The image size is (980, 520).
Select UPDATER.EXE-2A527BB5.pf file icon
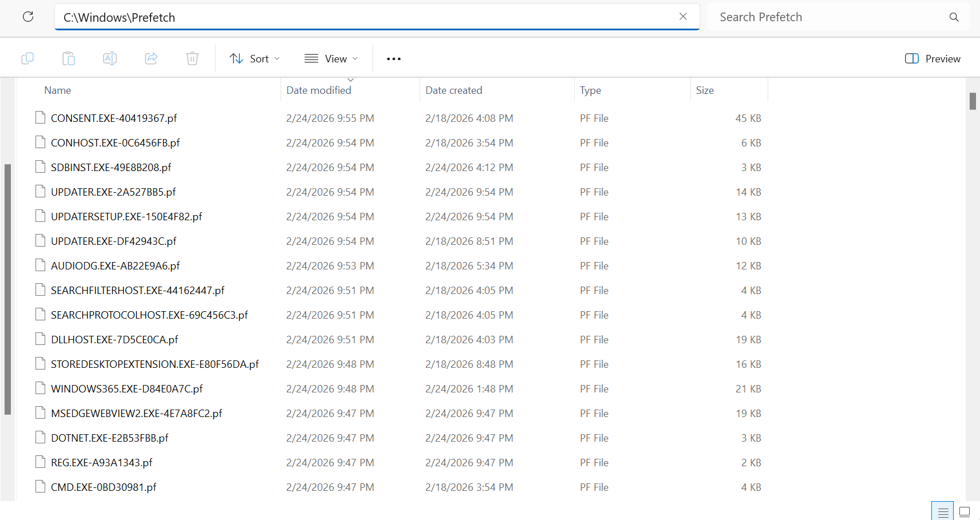(x=40, y=192)
